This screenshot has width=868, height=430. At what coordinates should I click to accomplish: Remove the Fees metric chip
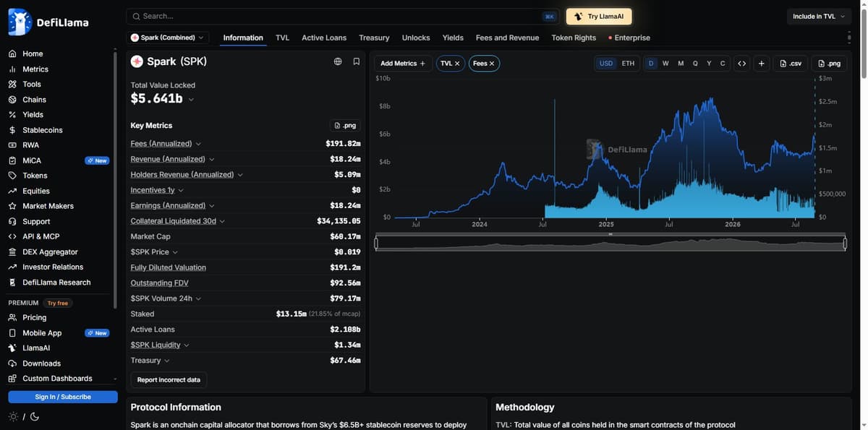pos(492,64)
